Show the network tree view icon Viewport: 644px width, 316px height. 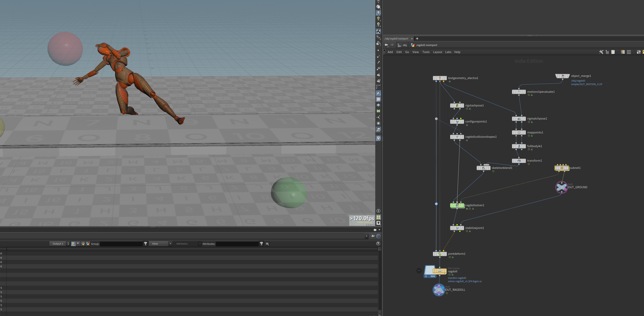pyautogui.click(x=607, y=52)
